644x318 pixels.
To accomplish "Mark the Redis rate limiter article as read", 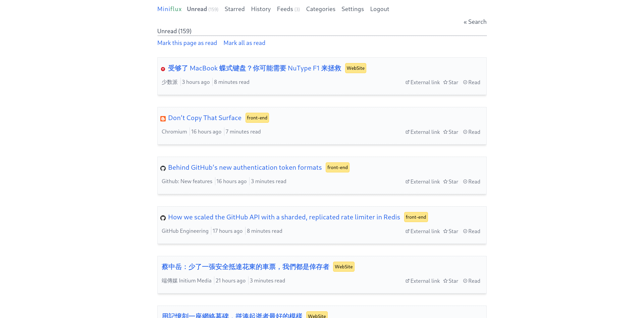I will click(472, 231).
